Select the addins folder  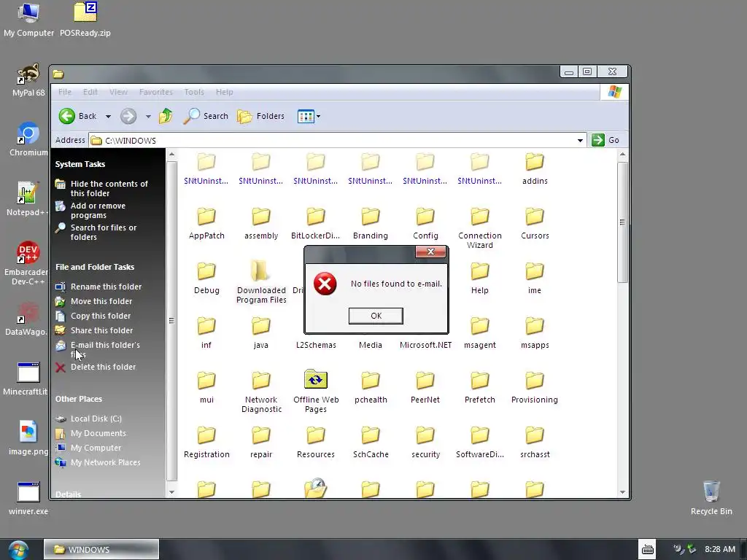535,168
